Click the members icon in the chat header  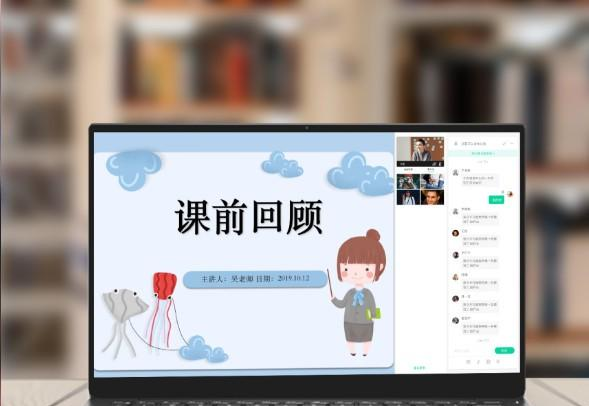click(x=456, y=143)
